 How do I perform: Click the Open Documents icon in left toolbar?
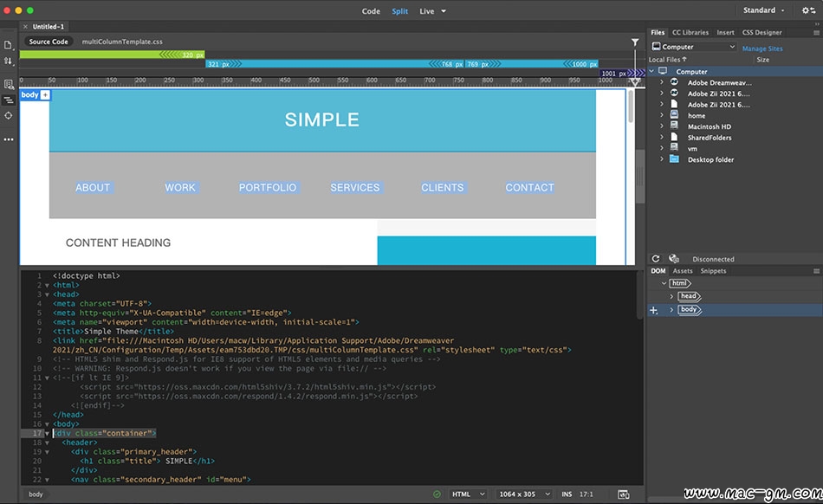pyautogui.click(x=9, y=44)
